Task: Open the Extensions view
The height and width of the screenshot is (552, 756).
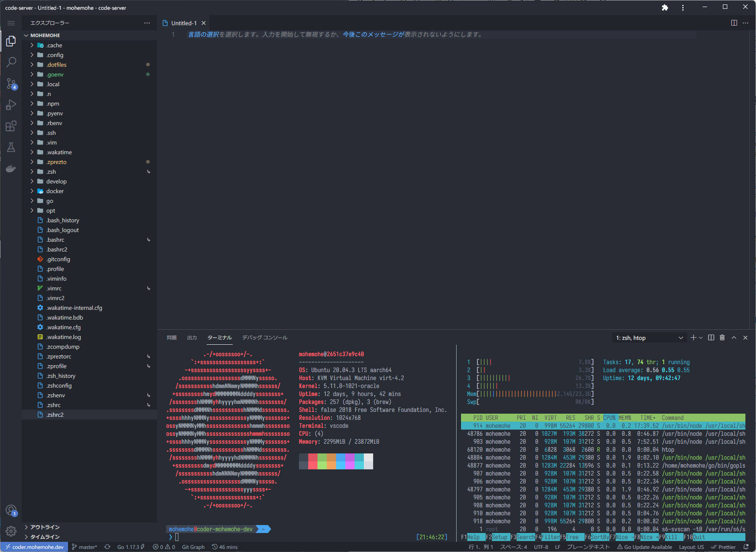Action: [x=11, y=126]
